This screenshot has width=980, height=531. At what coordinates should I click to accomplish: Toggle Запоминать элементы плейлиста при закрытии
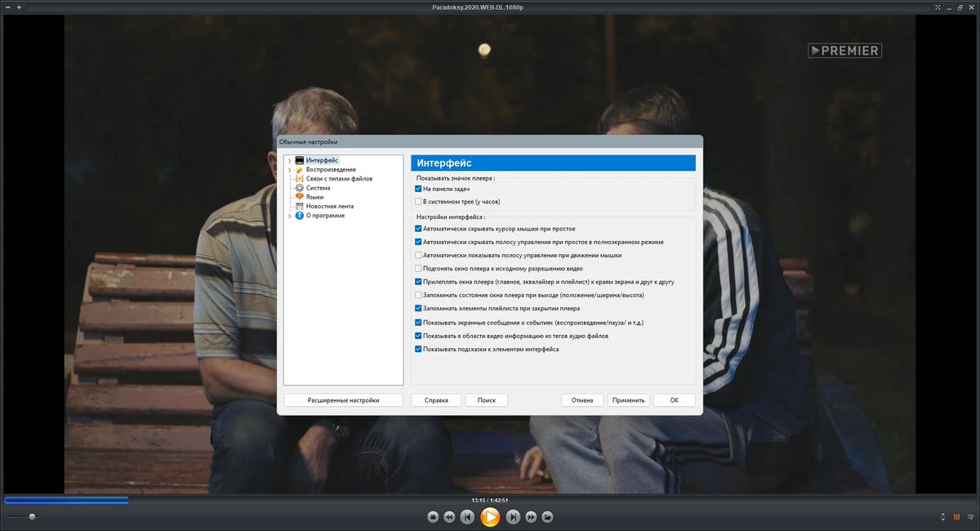click(x=418, y=309)
